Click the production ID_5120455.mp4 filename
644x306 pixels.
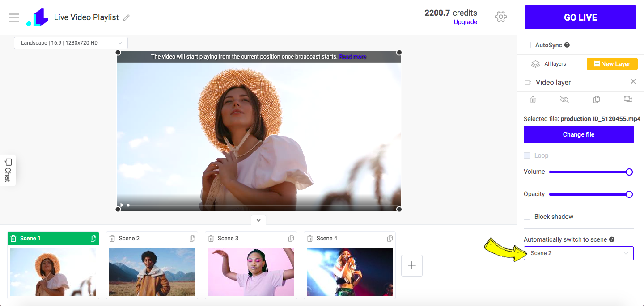(x=601, y=119)
